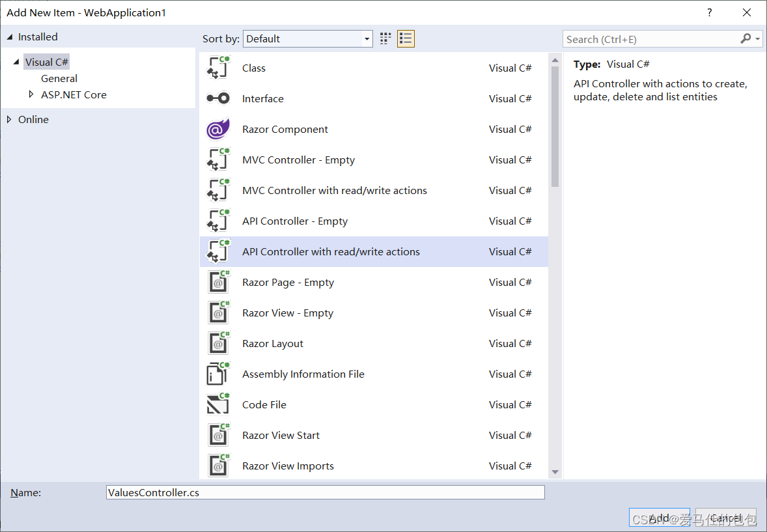The image size is (767, 532).
Task: Open the search options dropdown arrow
Action: coord(758,38)
